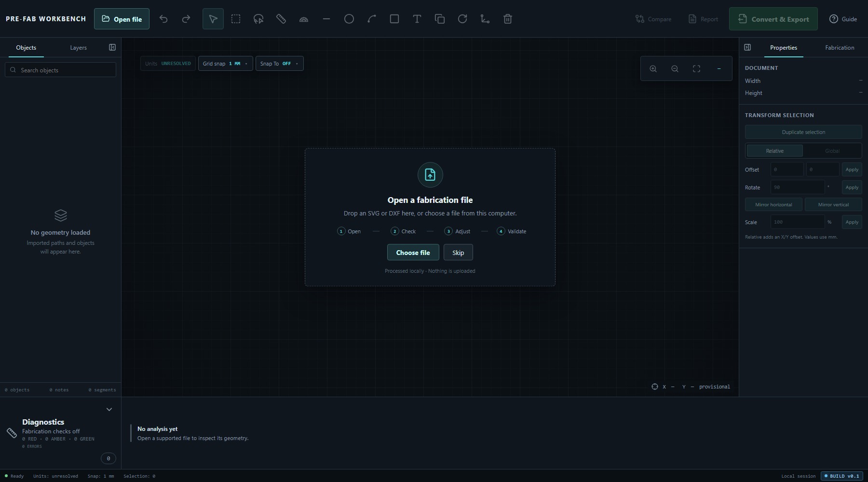Click the Redo arrow icon
This screenshot has height=482, width=868.
[x=186, y=19]
